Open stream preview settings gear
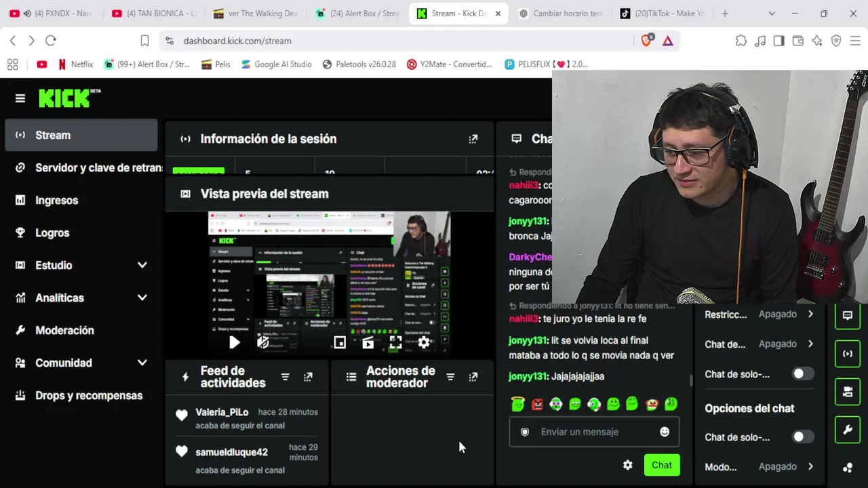This screenshot has height=488, width=868. [x=424, y=343]
